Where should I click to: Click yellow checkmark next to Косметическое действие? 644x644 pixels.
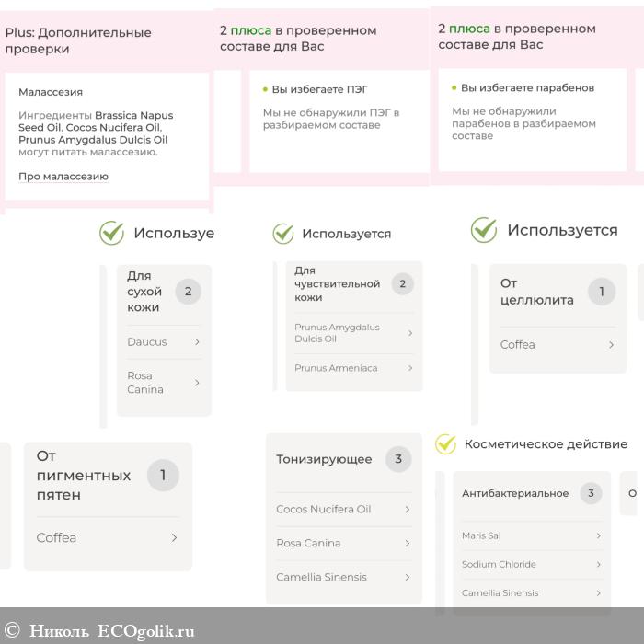click(445, 444)
